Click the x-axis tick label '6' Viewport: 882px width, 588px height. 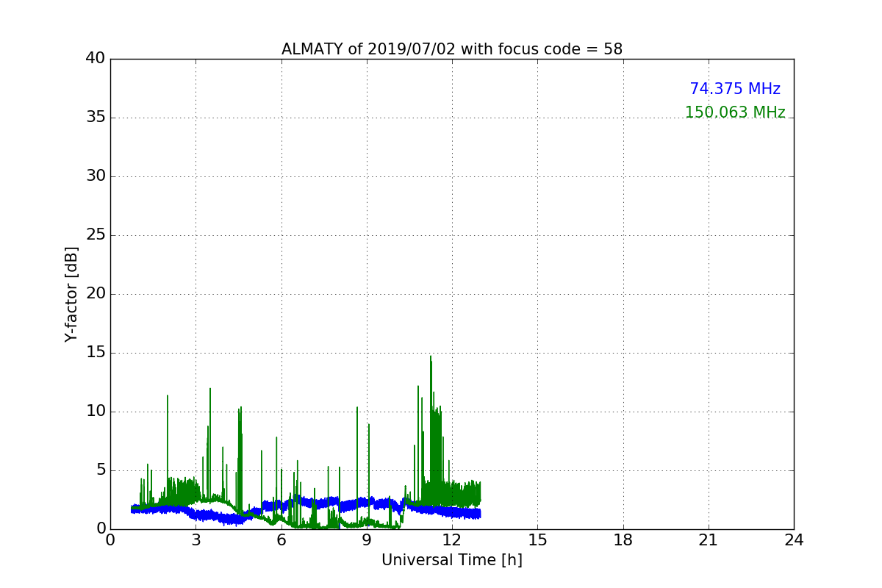click(x=282, y=540)
